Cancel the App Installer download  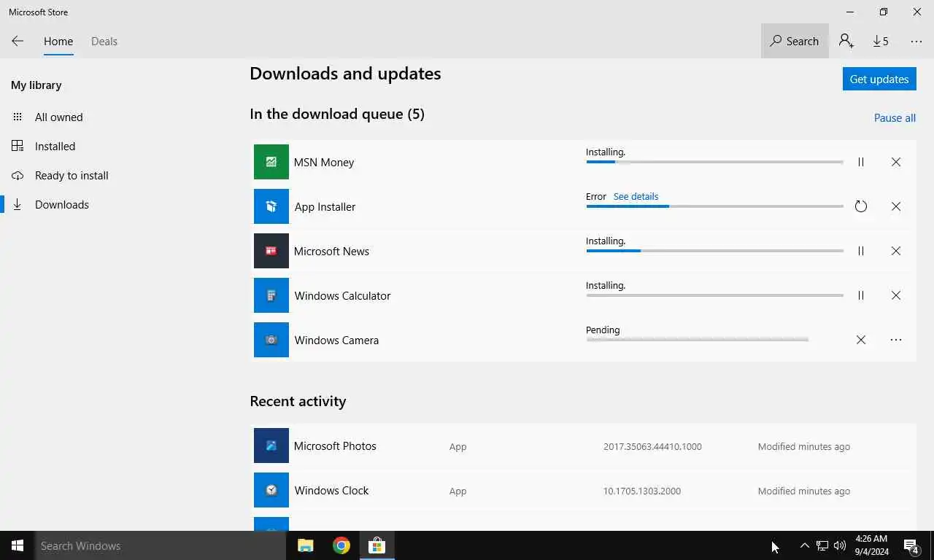coord(896,206)
